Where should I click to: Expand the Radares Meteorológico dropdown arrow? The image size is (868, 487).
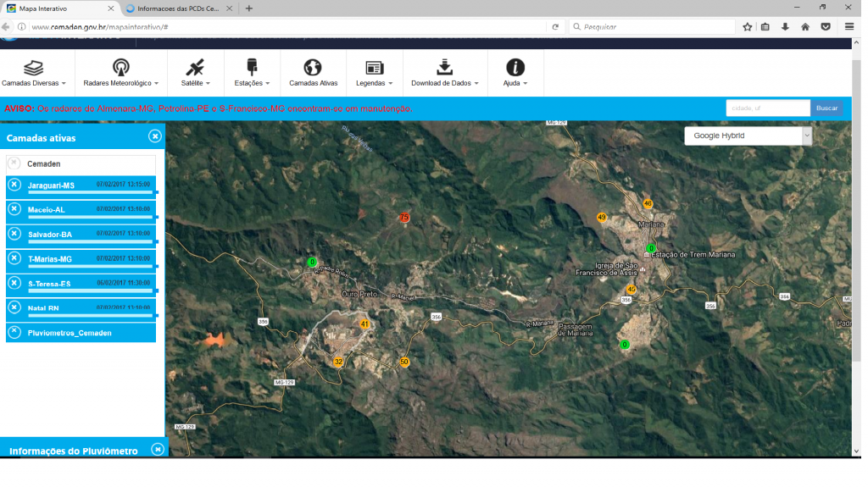[x=156, y=84]
